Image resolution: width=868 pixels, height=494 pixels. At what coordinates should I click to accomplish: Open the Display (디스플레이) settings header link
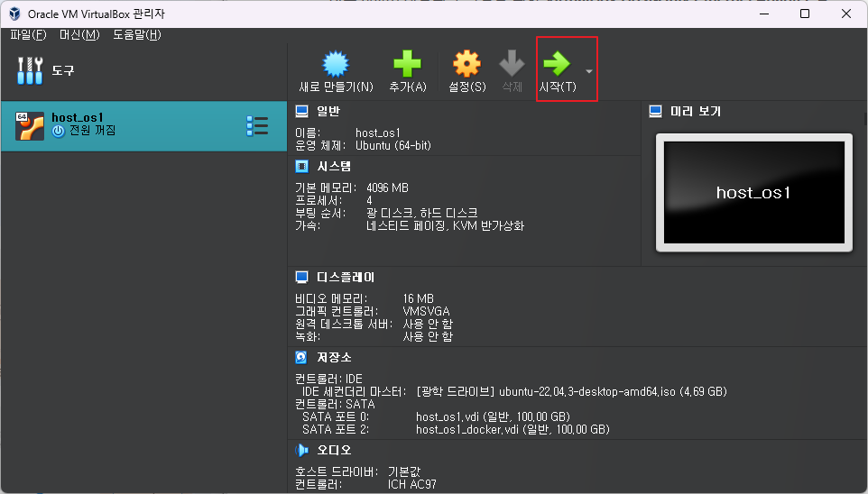click(x=346, y=277)
